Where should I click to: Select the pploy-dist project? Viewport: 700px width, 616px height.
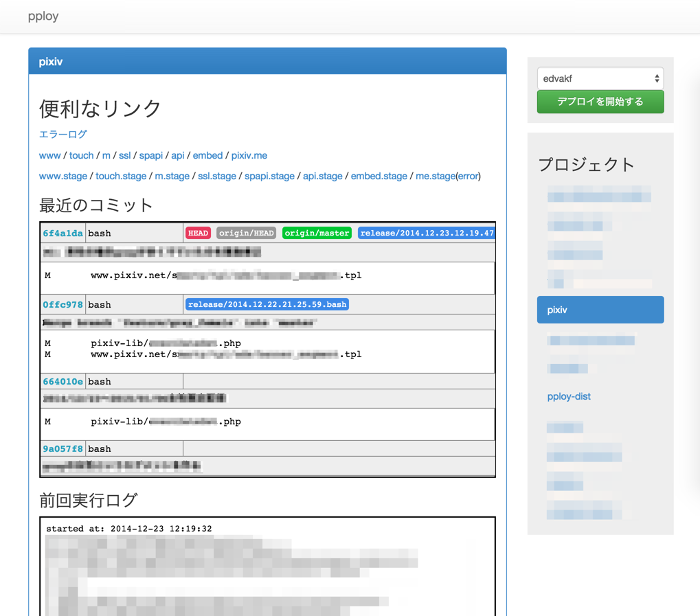pos(569,396)
